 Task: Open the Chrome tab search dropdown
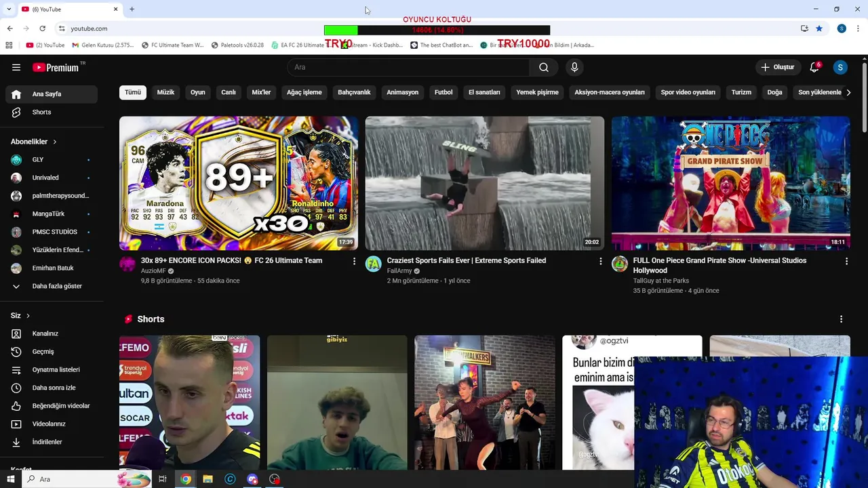[x=9, y=9]
